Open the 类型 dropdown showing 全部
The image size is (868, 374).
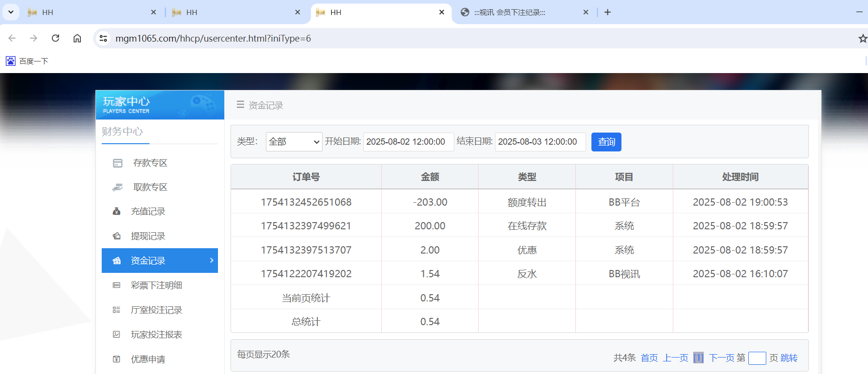[x=294, y=142]
